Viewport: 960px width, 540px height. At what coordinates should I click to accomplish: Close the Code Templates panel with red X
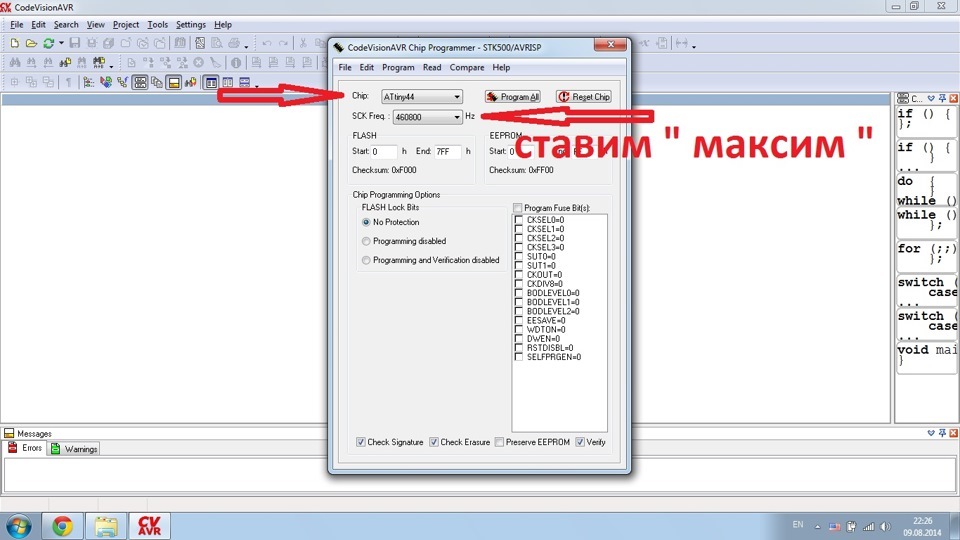[953, 98]
